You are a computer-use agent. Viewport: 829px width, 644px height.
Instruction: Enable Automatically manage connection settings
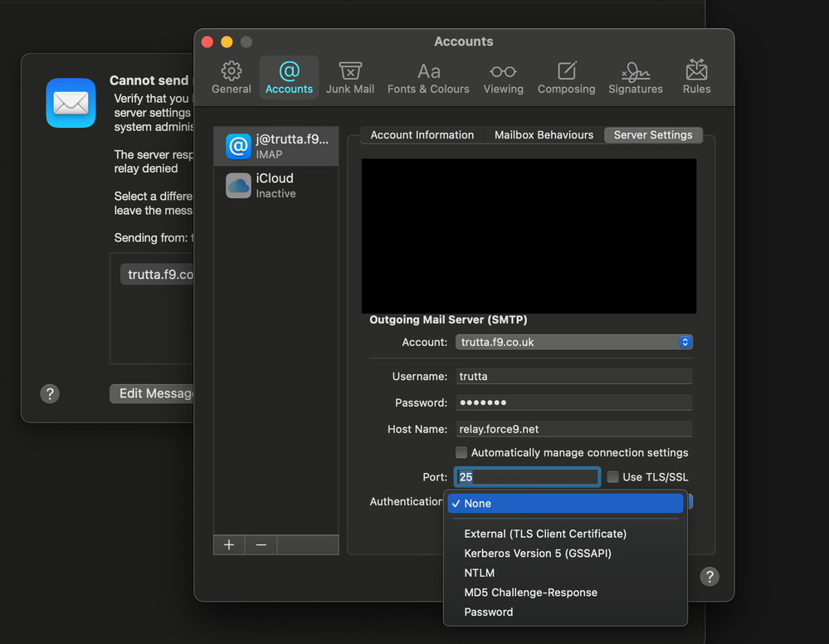click(461, 452)
